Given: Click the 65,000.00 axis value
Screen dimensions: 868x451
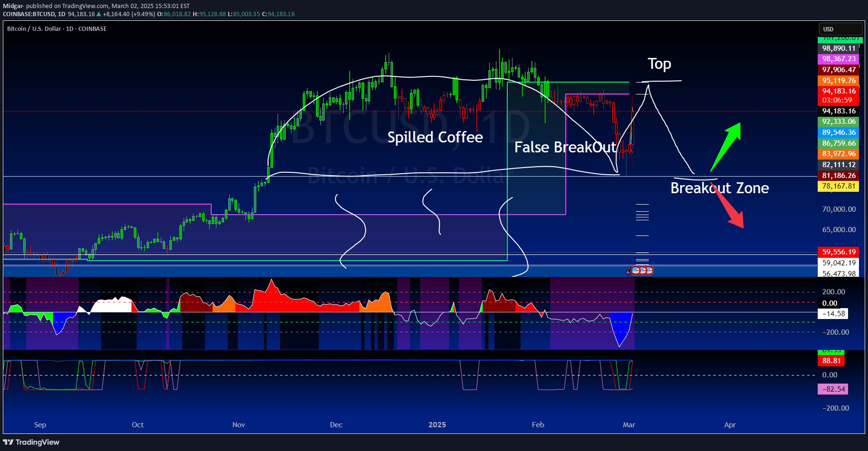Looking at the screenshot, I should pos(839,230).
